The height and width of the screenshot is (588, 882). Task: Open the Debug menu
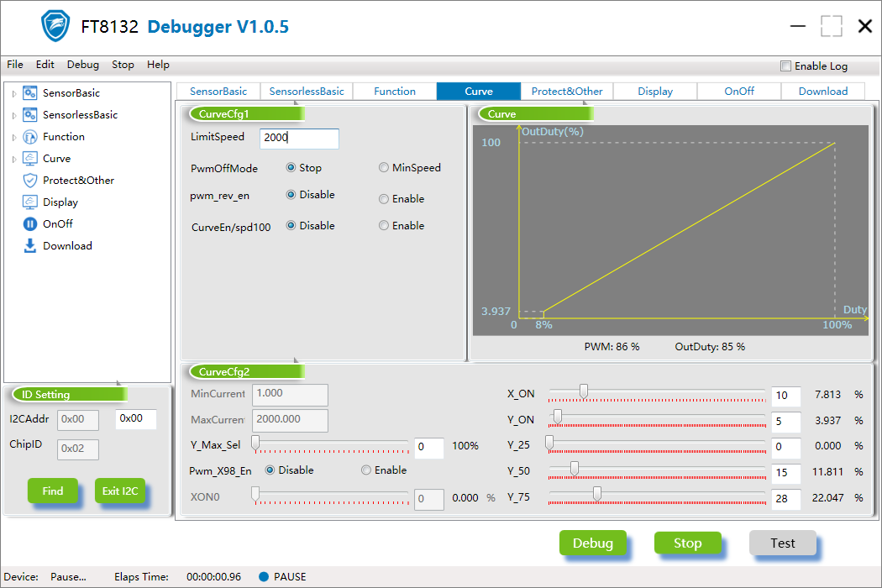point(82,65)
